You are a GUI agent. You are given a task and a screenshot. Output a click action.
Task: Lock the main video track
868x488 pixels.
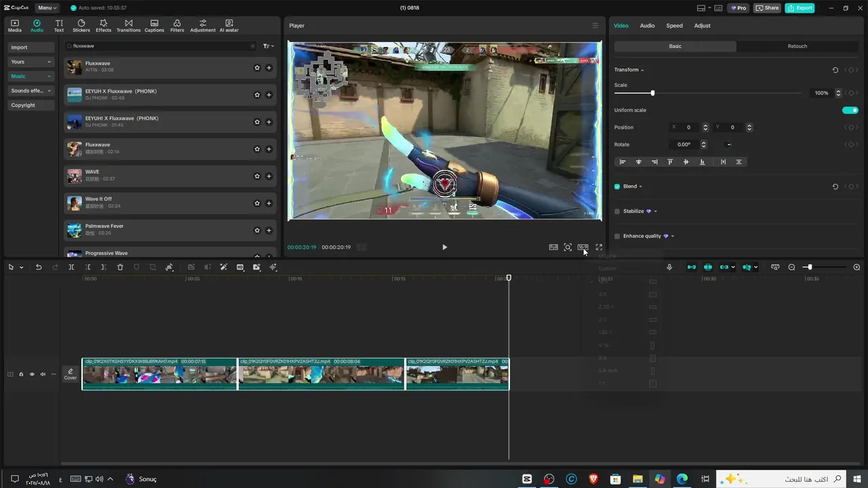[21, 374]
